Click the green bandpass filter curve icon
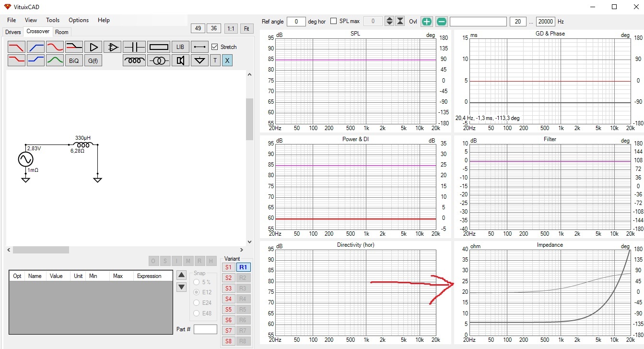Screen dimensions: 644x349 [55, 60]
